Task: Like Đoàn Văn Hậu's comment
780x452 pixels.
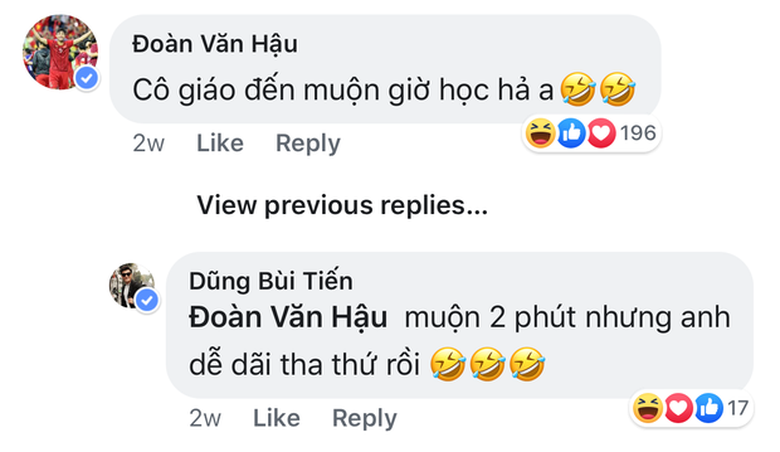Action: [219, 143]
